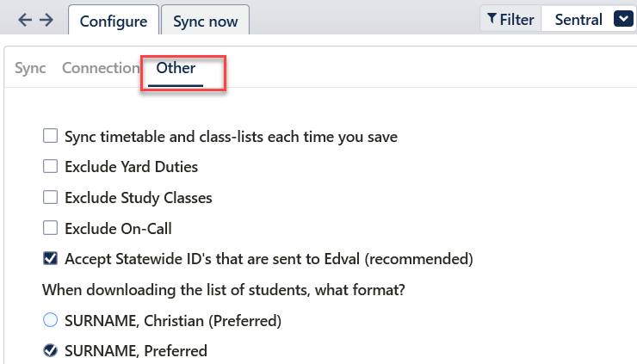Expand the Sentral dropdown arrow
This screenshot has width=637, height=364.
tap(622, 19)
